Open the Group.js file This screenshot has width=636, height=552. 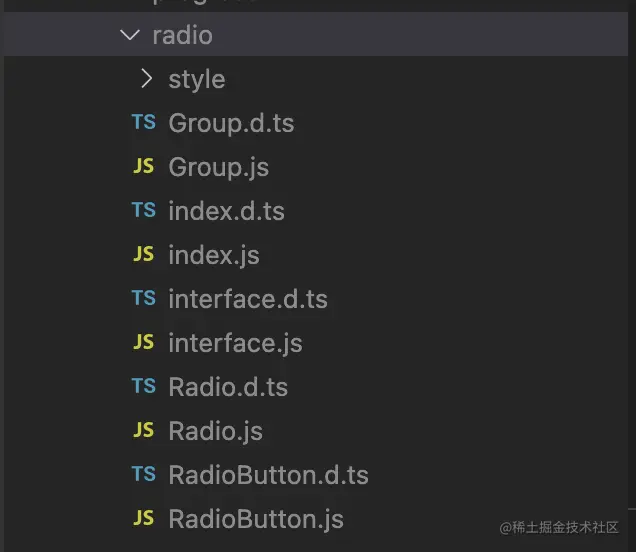tap(219, 168)
